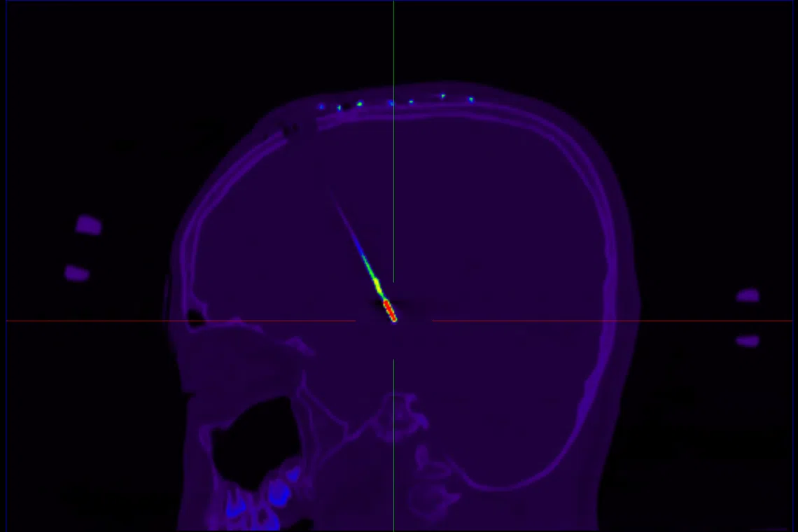
Task: Select the lower-left purple marker outside the skull
Action: coord(77,273)
